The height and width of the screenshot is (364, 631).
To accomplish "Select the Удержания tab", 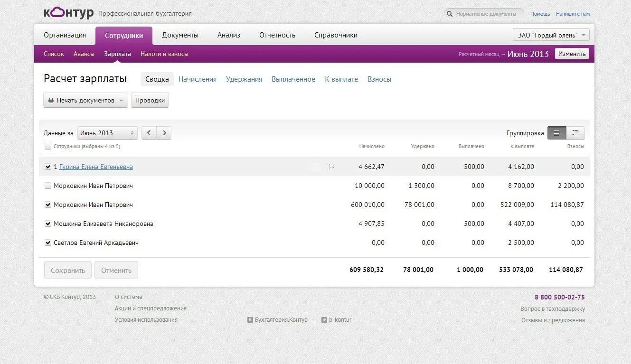I will tap(244, 79).
